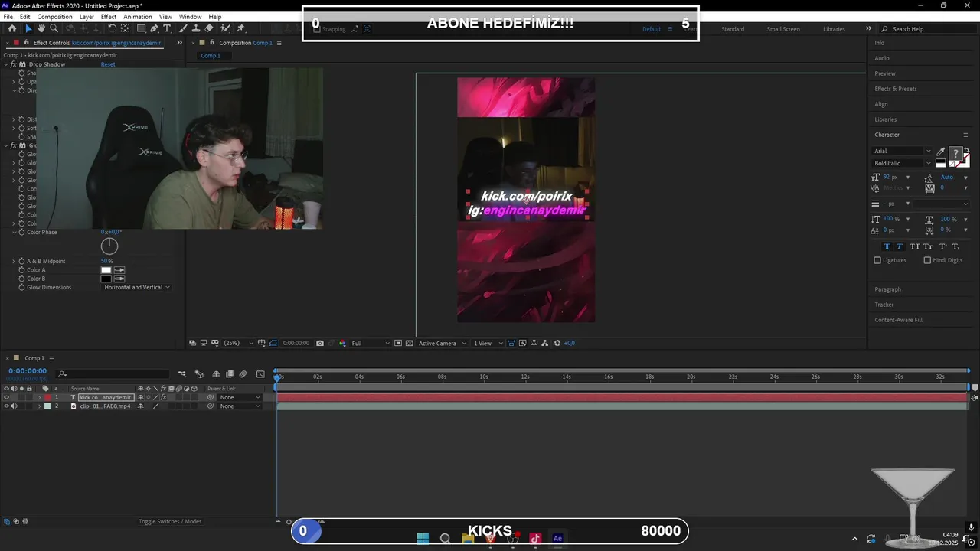
Task: Click Toggle Switches / Modes button
Action: click(x=170, y=521)
